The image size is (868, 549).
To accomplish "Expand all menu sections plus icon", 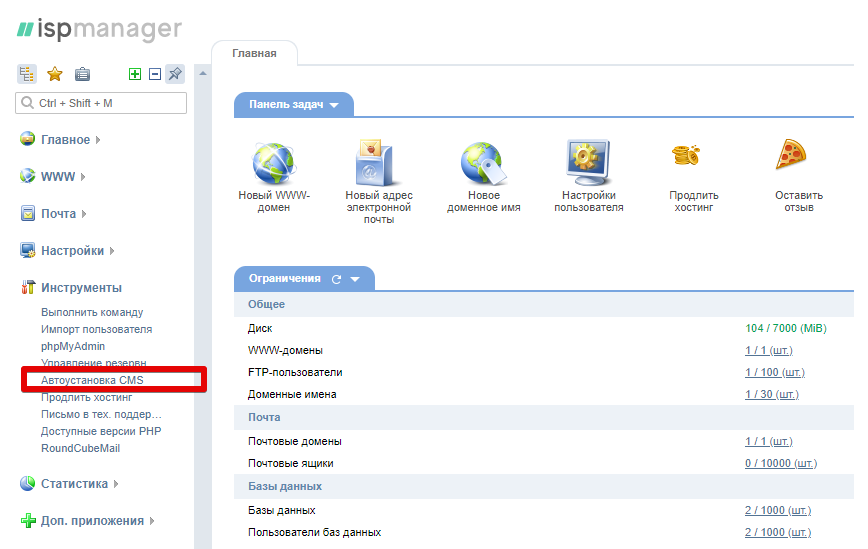I will (135, 74).
